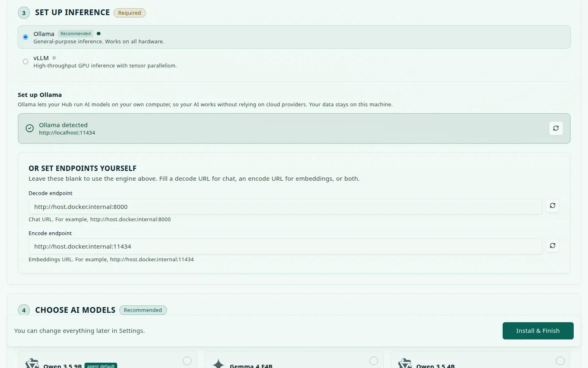Click the vLLM grey status dot
The image size is (588, 368).
[54, 58]
